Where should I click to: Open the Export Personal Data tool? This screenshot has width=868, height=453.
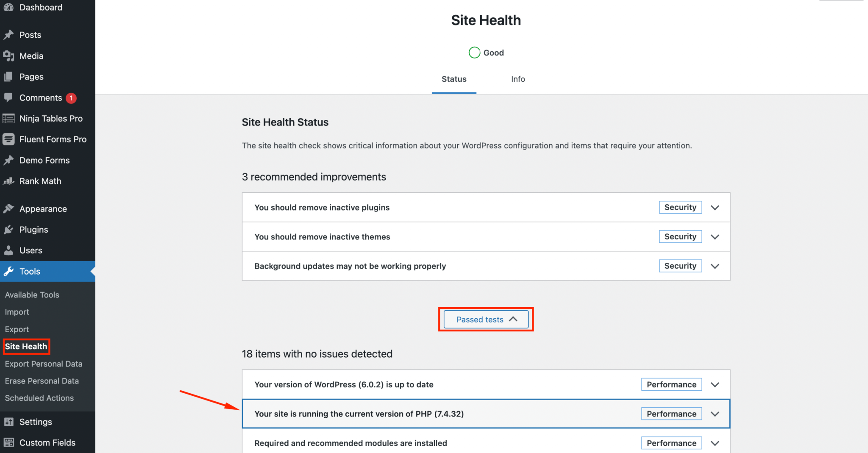[x=44, y=364]
